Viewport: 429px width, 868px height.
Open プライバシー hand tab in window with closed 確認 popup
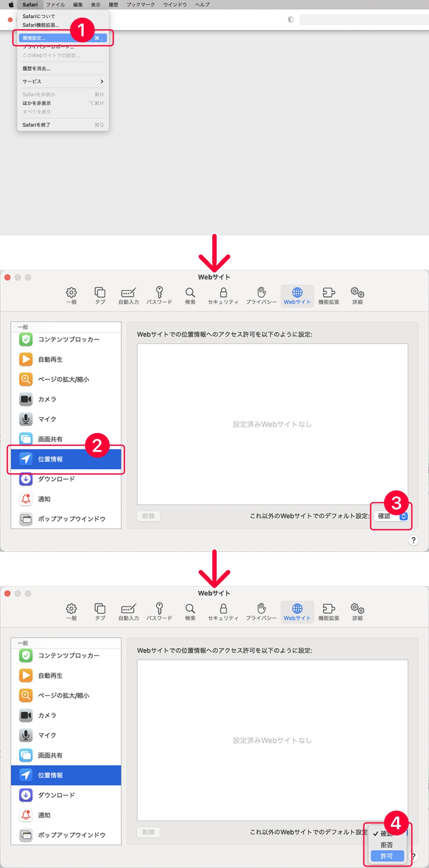point(261,296)
